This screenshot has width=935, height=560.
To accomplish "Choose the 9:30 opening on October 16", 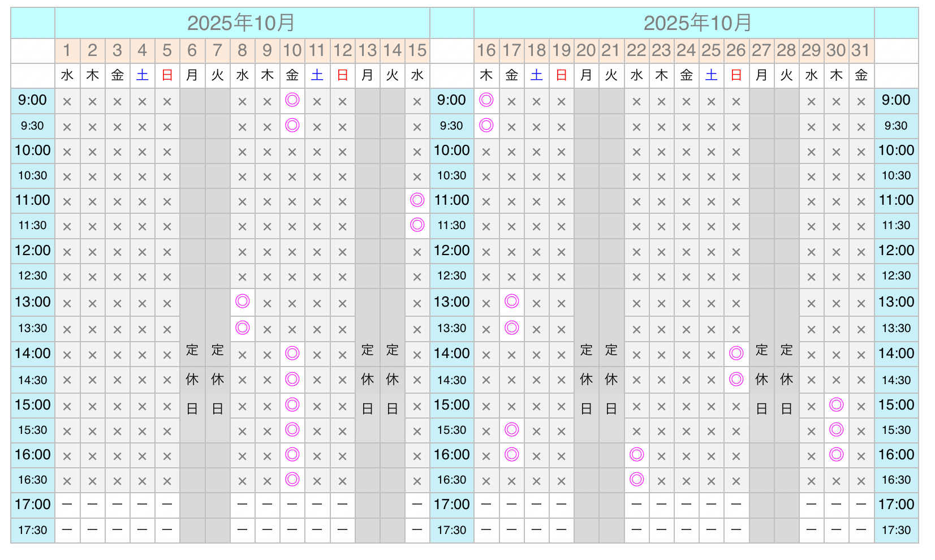I will [486, 125].
